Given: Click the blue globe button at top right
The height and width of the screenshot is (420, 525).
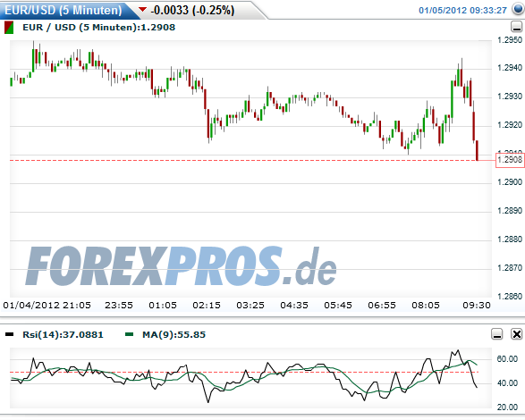Looking at the screenshot, I should tap(518, 10).
